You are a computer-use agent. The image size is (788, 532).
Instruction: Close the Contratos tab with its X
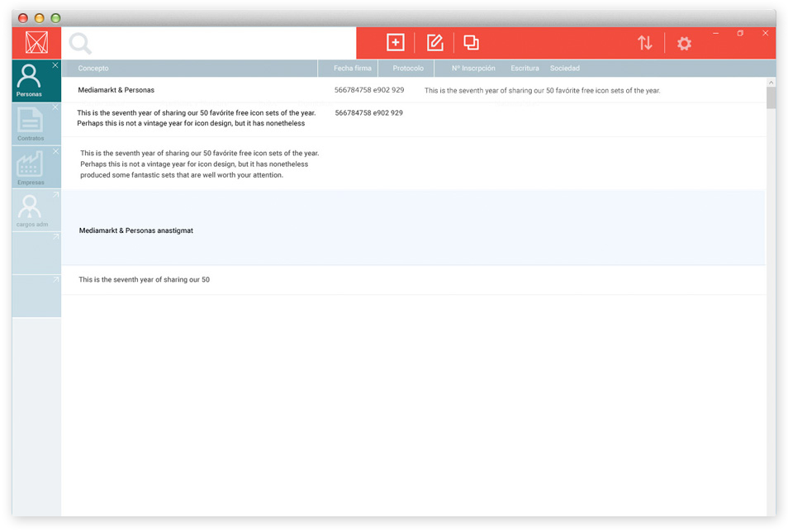coord(55,107)
